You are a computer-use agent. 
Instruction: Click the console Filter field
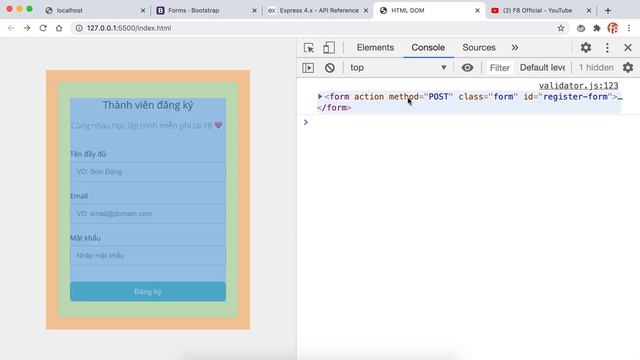point(500,68)
